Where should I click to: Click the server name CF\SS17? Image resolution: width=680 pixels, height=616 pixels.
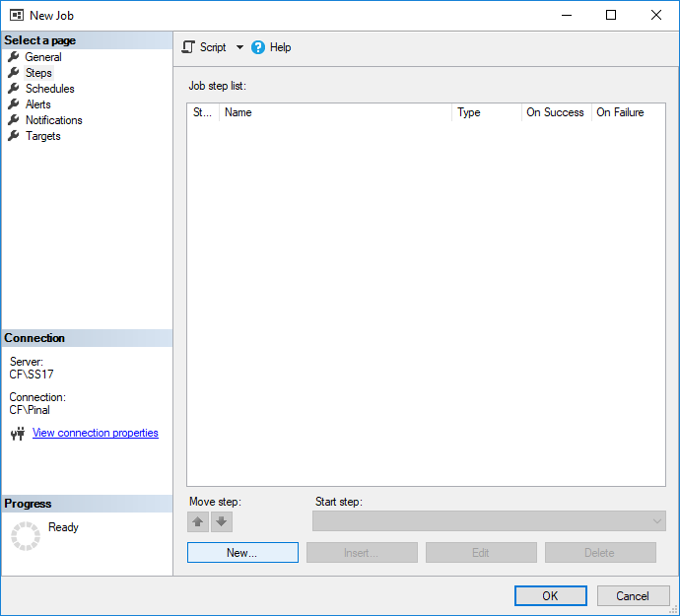tap(32, 374)
